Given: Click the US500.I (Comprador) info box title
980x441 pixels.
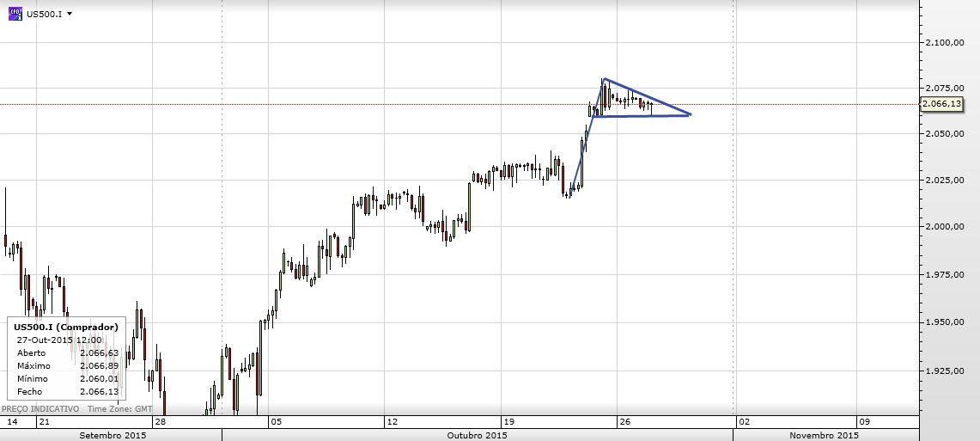Looking at the screenshot, I should [x=65, y=328].
